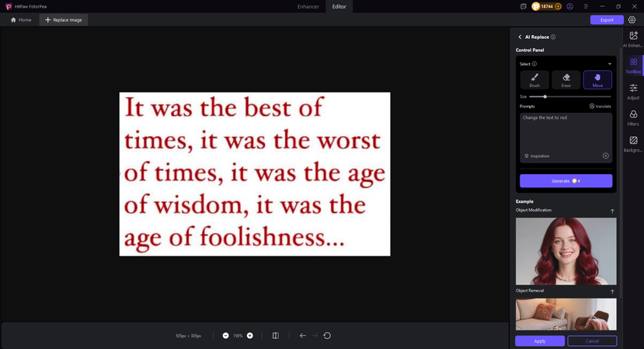Go to Home
644x349 pixels.
tap(21, 19)
